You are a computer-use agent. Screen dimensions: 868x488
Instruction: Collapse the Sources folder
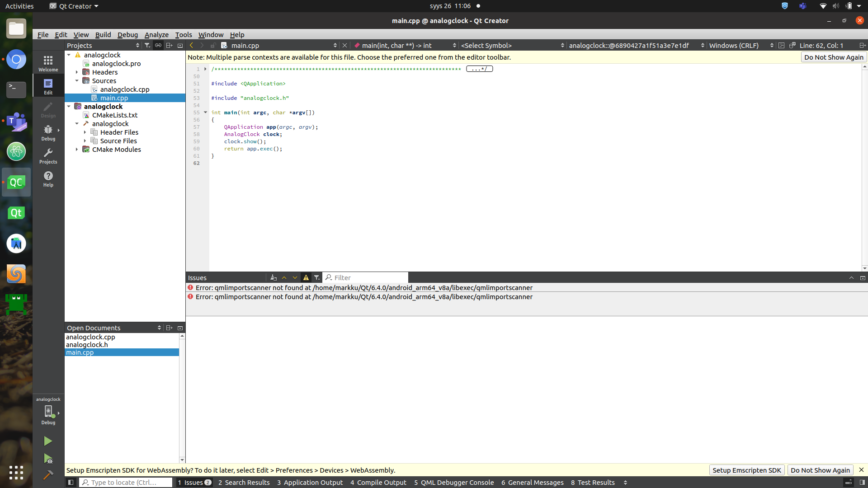[77, 80]
